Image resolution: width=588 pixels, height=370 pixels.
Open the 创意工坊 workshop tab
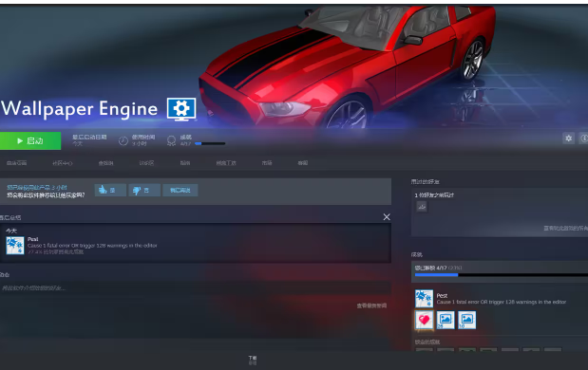[x=226, y=163]
